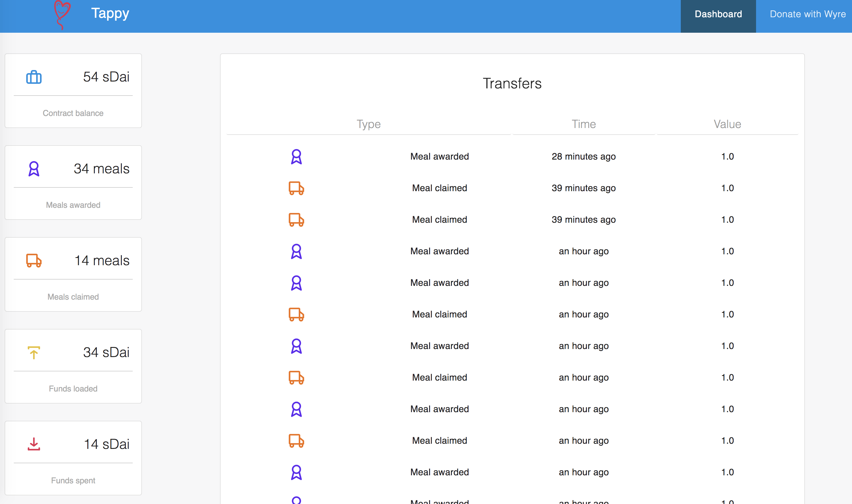Open the Donate with Wyre tab

click(x=807, y=14)
